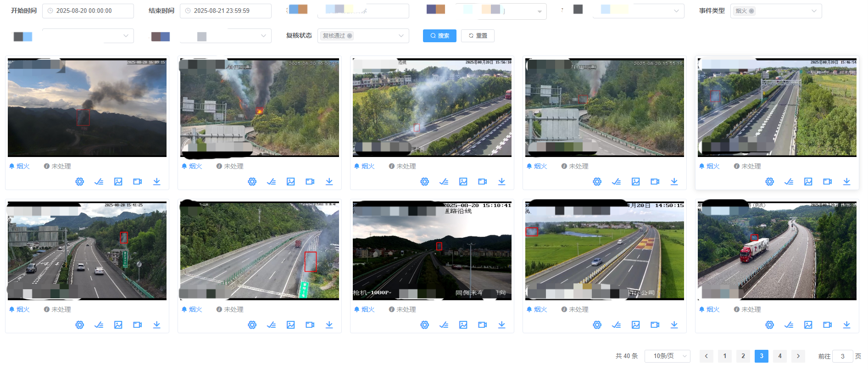View image icon on the 15:56:10 card
The width and height of the screenshot is (868, 370).
[463, 182]
